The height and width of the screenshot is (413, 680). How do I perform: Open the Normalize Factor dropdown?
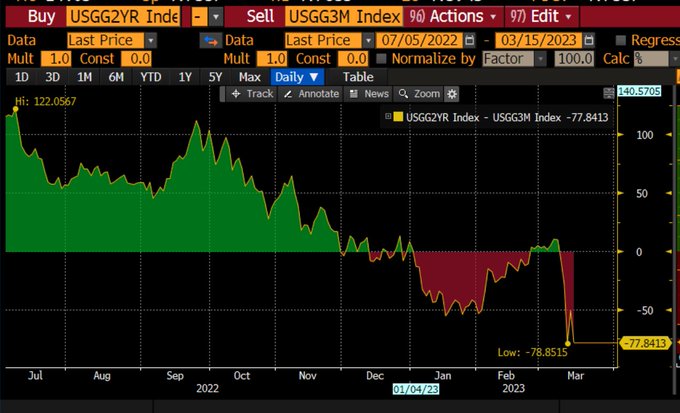click(514, 59)
